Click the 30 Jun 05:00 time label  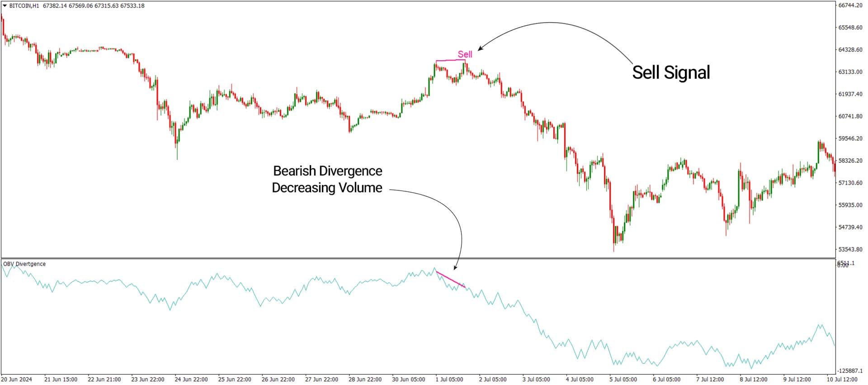pos(408,380)
